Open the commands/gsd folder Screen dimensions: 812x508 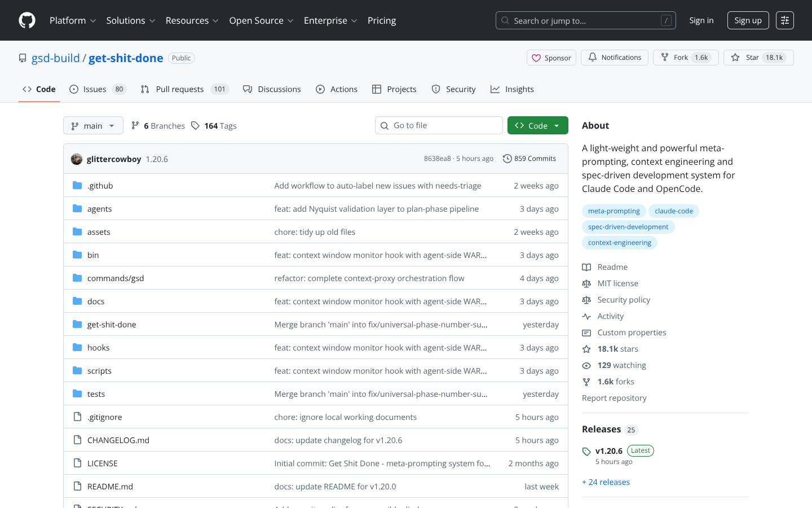pyautogui.click(x=116, y=278)
